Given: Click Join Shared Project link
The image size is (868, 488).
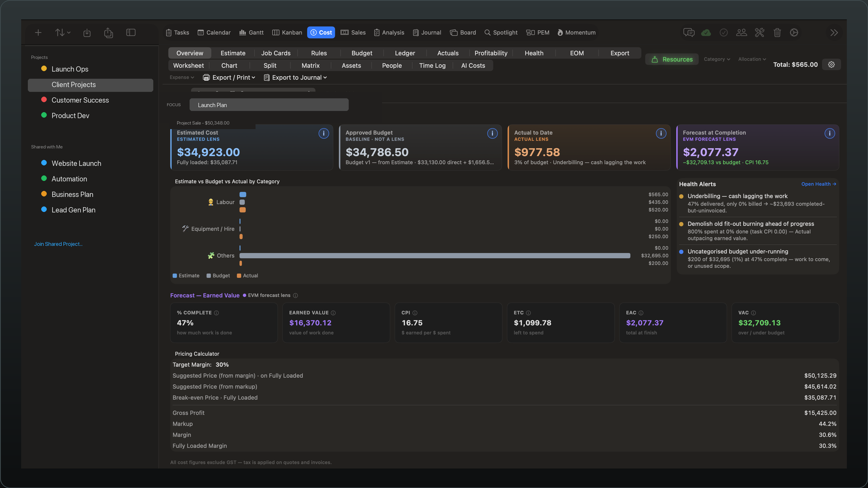Looking at the screenshot, I should (x=58, y=244).
